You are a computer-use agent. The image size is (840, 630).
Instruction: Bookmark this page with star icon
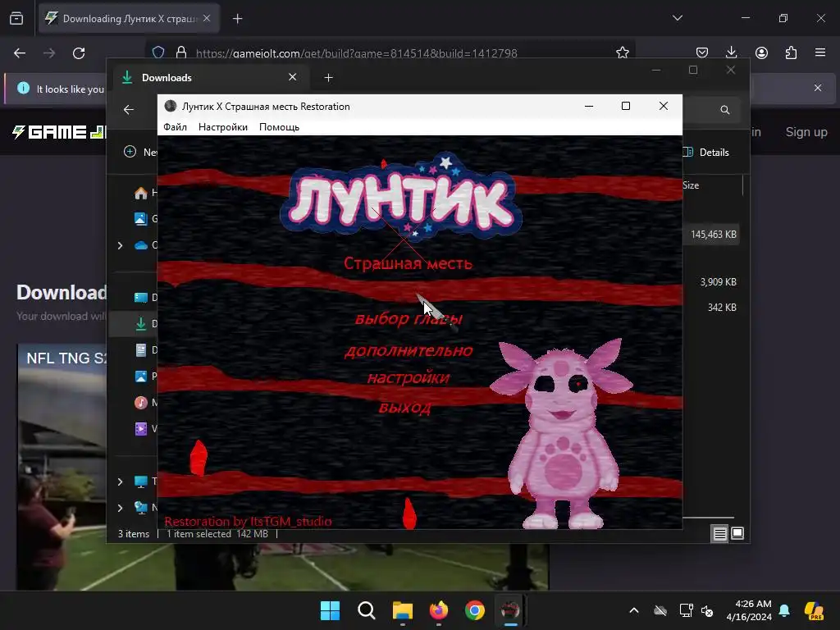[622, 52]
